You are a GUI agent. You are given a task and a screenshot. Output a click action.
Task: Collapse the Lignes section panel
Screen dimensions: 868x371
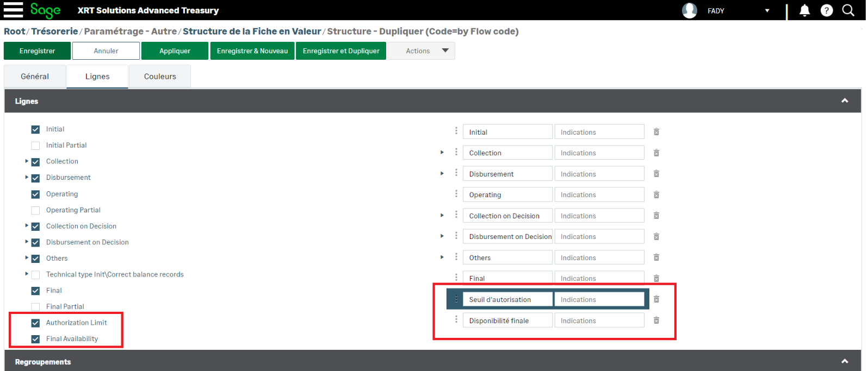click(844, 101)
